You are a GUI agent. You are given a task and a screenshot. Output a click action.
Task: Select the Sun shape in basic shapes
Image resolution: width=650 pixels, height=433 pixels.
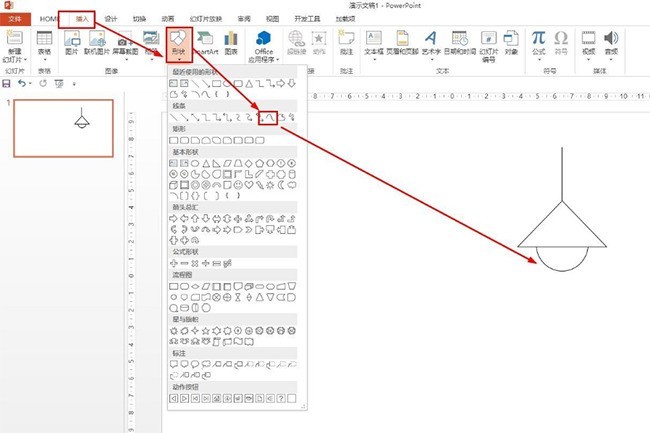[x=270, y=185]
